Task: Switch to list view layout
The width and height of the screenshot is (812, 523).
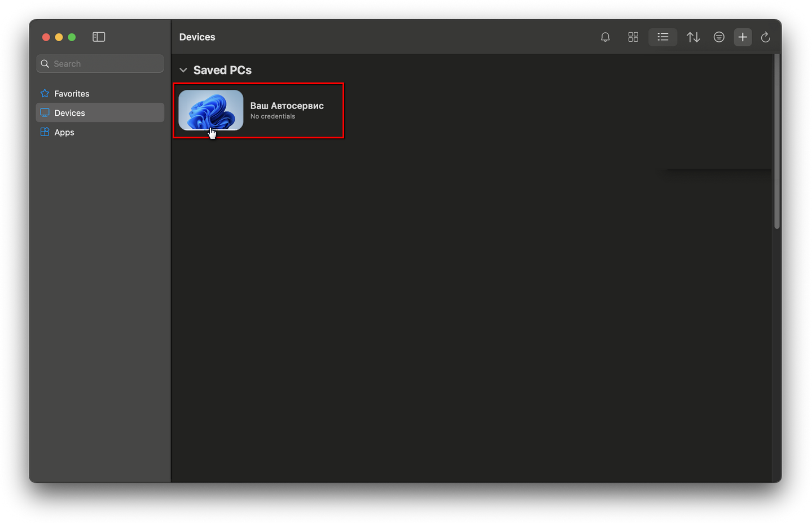Action: (662, 37)
